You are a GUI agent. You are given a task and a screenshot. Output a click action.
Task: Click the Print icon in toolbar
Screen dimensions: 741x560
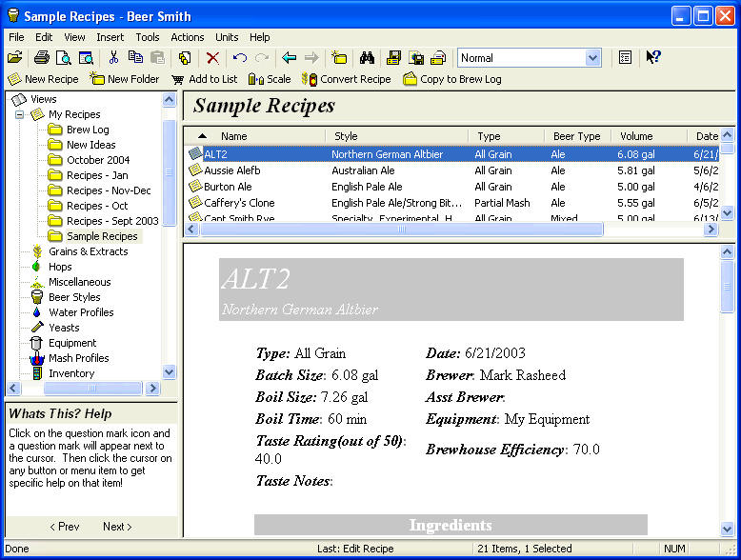coord(41,58)
